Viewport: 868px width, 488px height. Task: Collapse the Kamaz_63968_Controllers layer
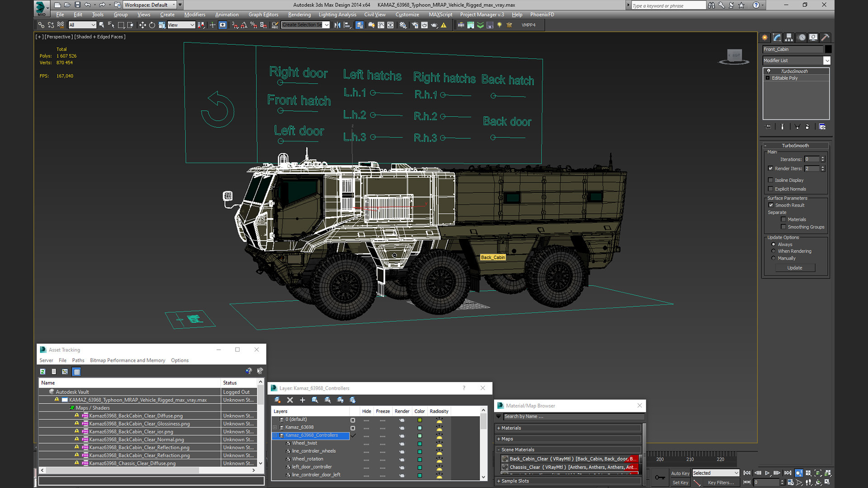point(275,436)
